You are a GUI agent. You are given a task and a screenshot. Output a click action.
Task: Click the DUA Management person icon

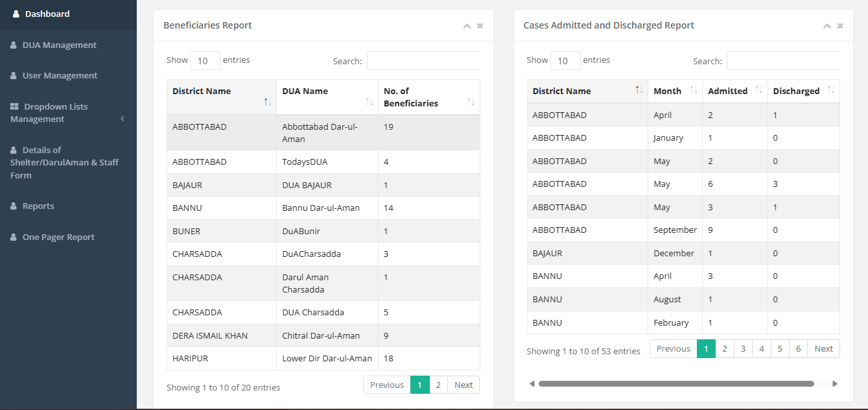pos(13,45)
